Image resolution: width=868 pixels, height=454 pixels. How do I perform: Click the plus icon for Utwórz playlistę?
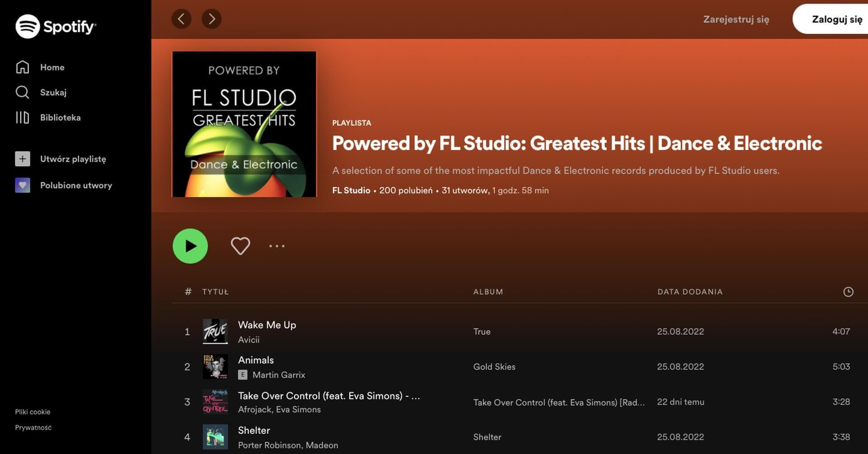point(23,159)
